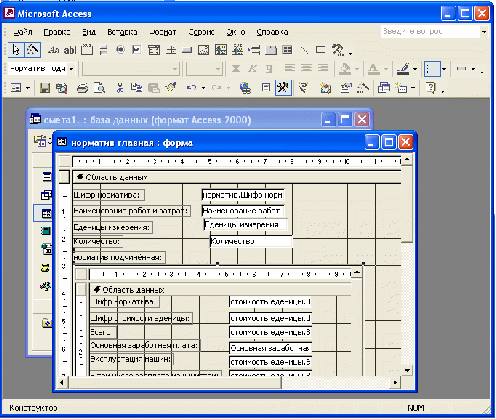The image size is (496, 419).
Task: Select the Image control toolbox tool
Action: point(203,50)
